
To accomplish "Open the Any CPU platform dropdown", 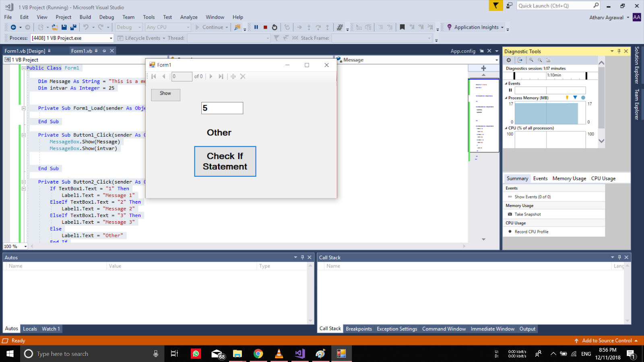I will coord(188,27).
